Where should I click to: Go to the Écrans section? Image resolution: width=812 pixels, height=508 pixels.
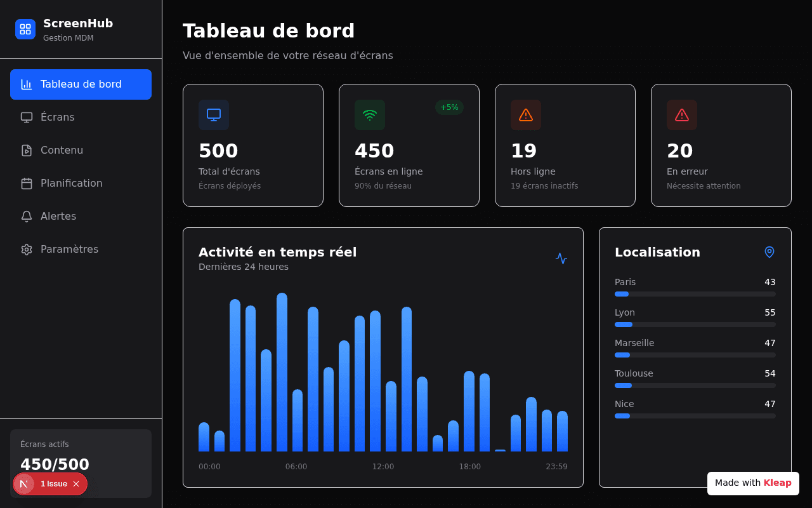point(81,117)
